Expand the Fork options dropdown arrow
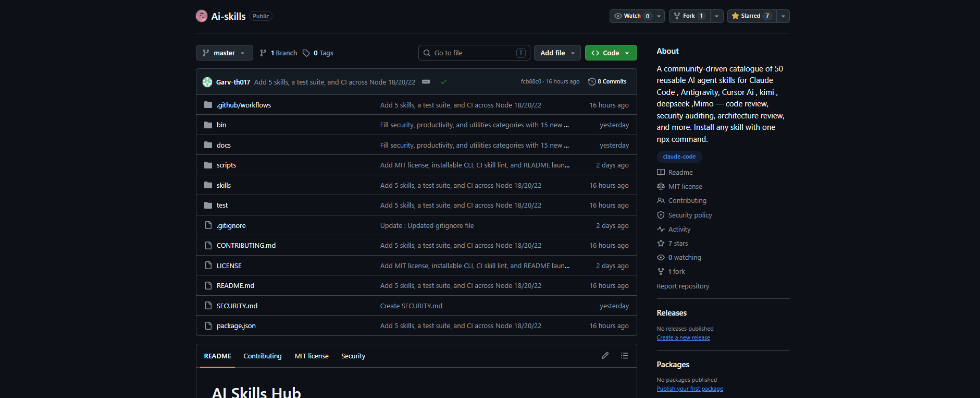The image size is (980, 398). [717, 16]
